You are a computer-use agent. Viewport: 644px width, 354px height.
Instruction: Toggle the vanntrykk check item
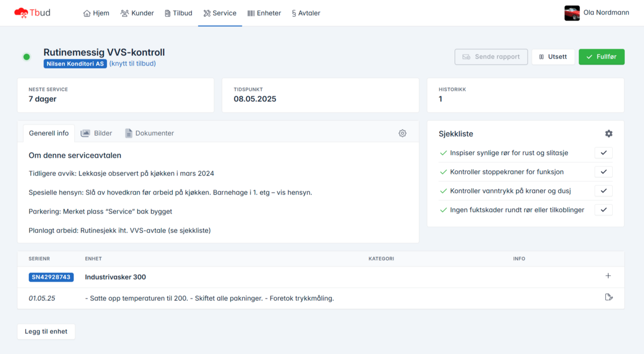point(603,191)
